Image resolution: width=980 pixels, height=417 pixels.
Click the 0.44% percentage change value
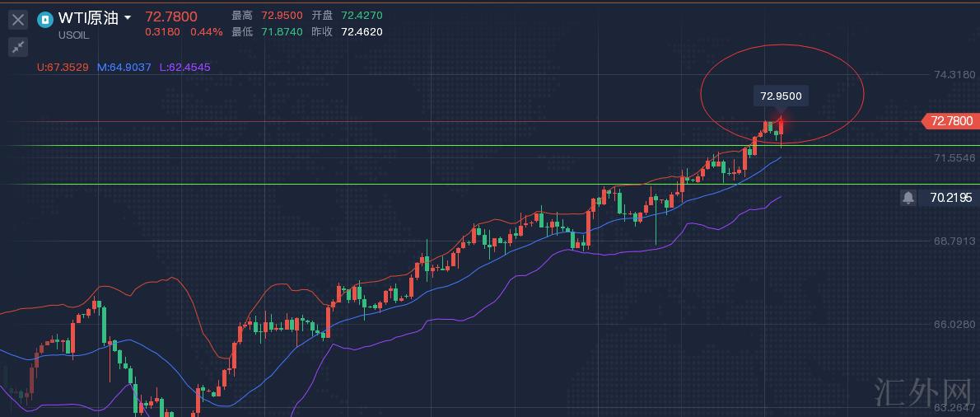(207, 32)
